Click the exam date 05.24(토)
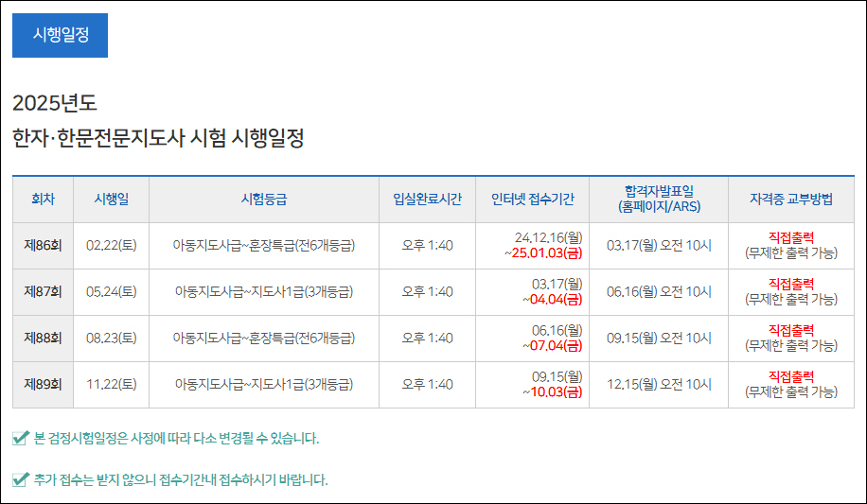Viewport: 867px width, 504px height. pyautogui.click(x=111, y=292)
